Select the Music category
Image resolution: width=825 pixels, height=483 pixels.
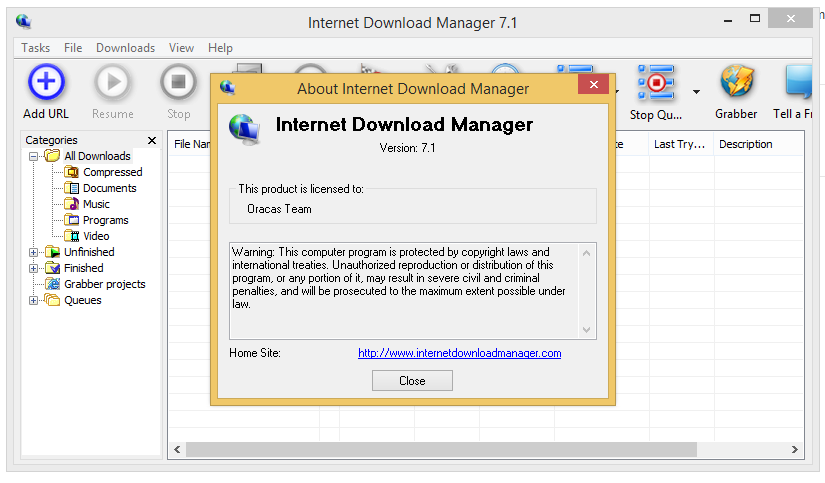(x=96, y=204)
